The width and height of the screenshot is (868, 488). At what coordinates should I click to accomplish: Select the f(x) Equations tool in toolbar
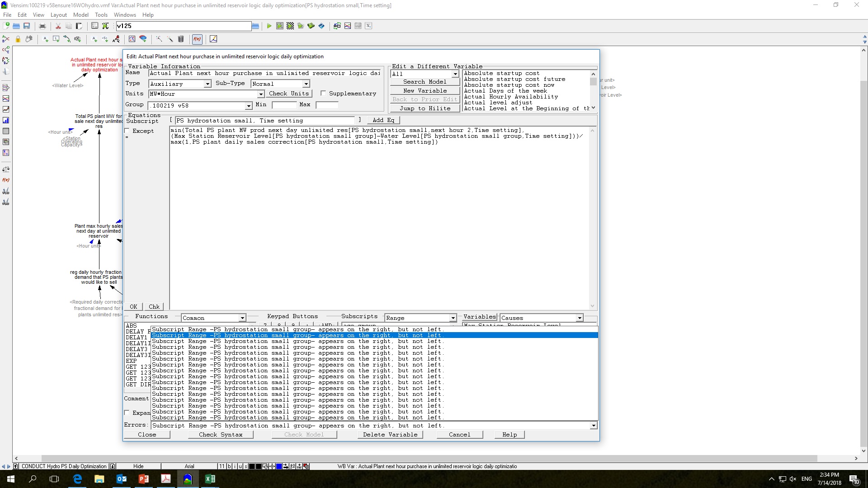(197, 39)
